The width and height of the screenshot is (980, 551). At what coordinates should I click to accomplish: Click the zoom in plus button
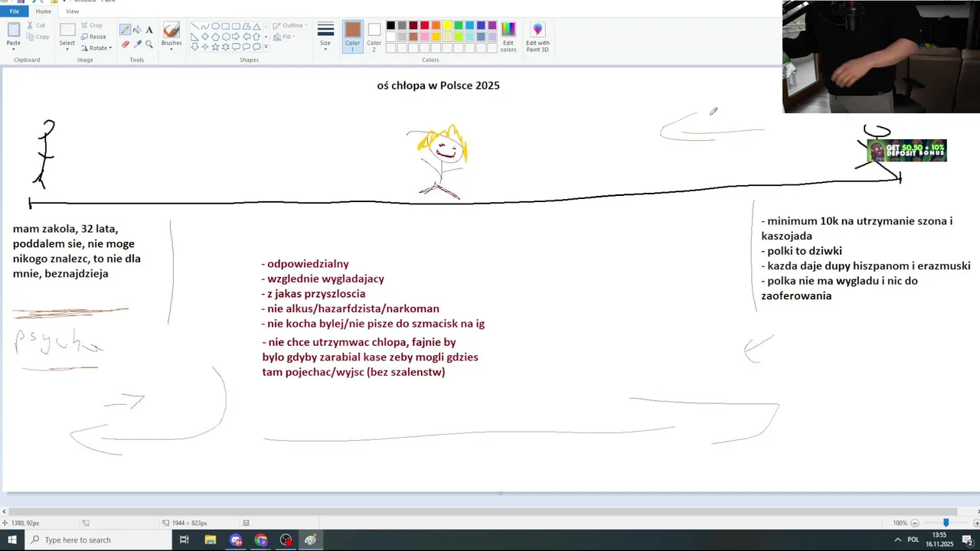point(976,523)
